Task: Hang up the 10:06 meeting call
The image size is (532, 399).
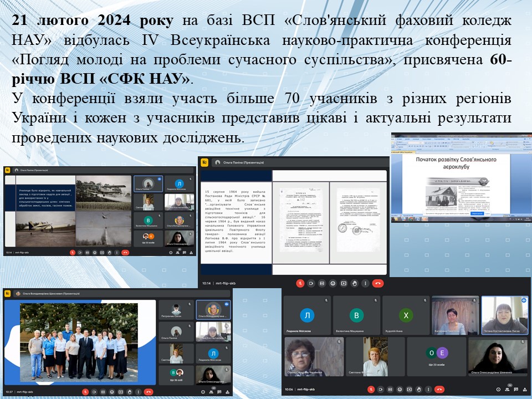Action: coord(439,390)
